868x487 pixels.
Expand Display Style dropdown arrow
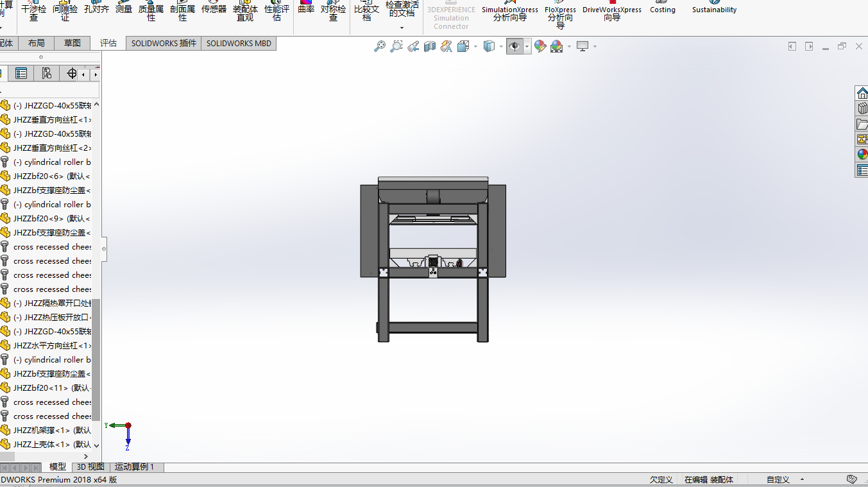tap(501, 46)
